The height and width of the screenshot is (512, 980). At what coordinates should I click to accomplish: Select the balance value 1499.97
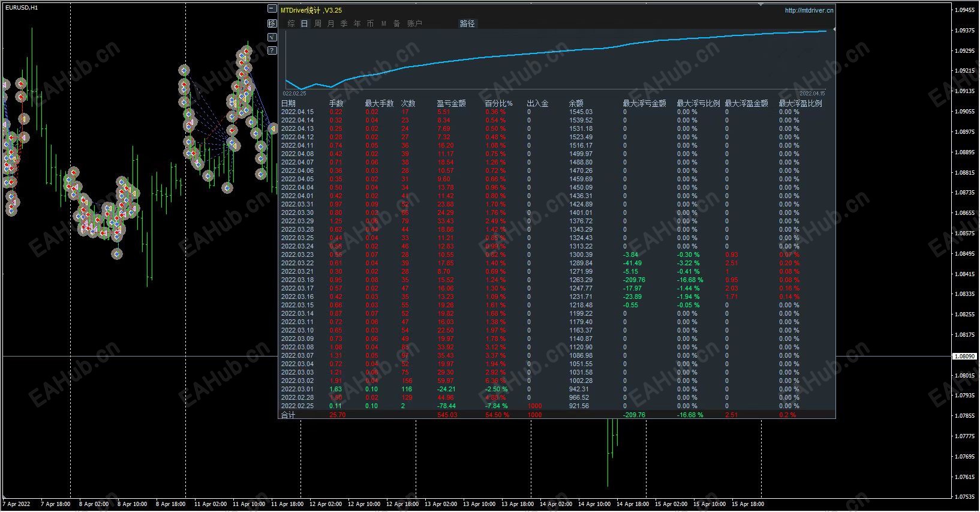[x=581, y=154]
